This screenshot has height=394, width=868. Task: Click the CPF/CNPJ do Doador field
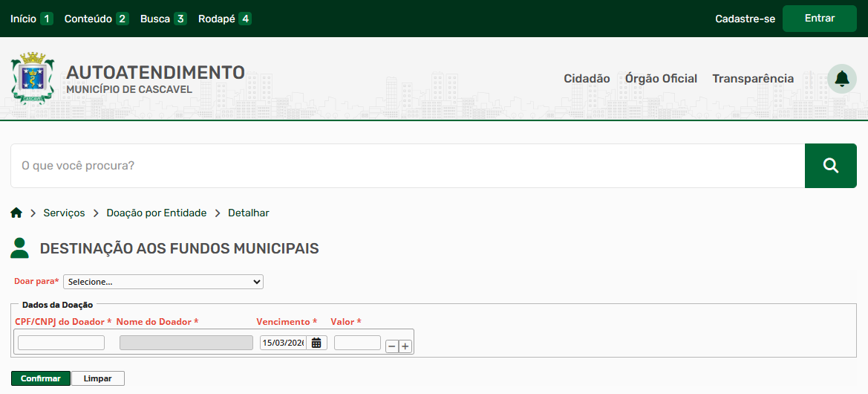click(x=61, y=343)
